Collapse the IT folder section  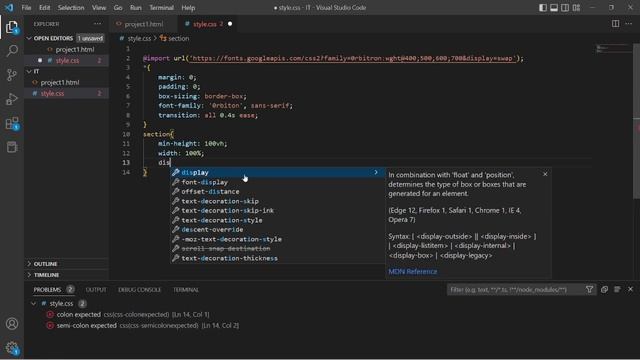[x=29, y=71]
